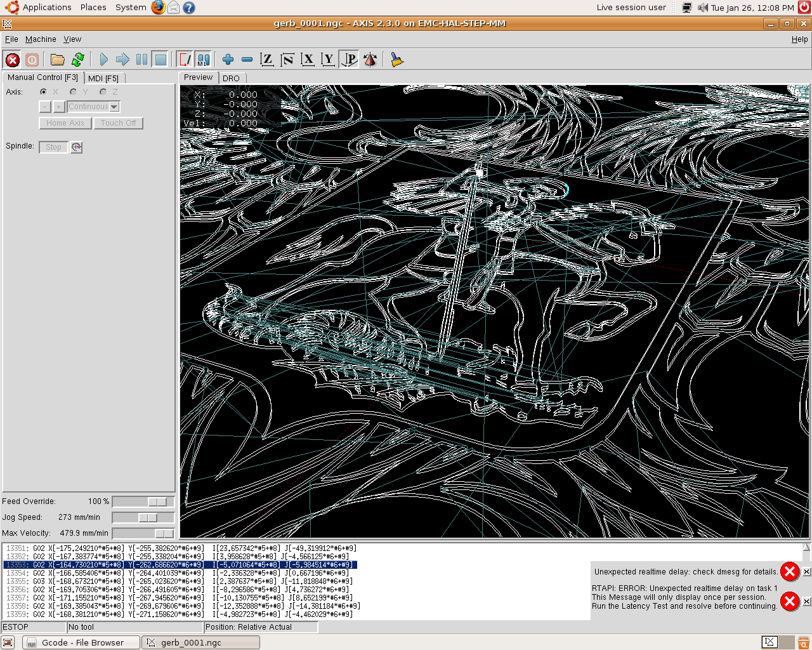Viewport: 812px width, 650px height.
Task: Adjust the Feed Override slider
Action: (157, 501)
